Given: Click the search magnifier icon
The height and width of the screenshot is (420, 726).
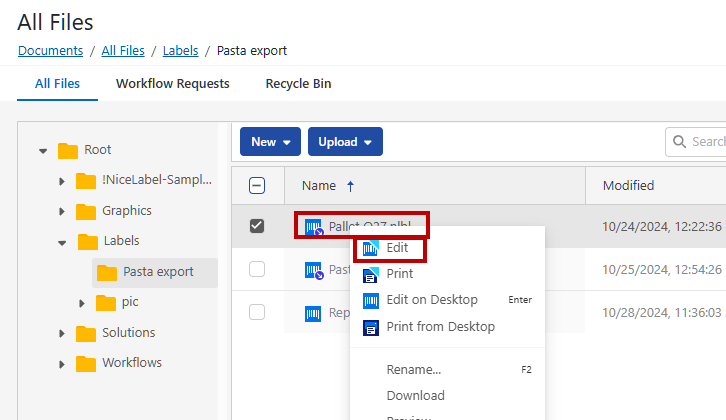Looking at the screenshot, I should (679, 141).
